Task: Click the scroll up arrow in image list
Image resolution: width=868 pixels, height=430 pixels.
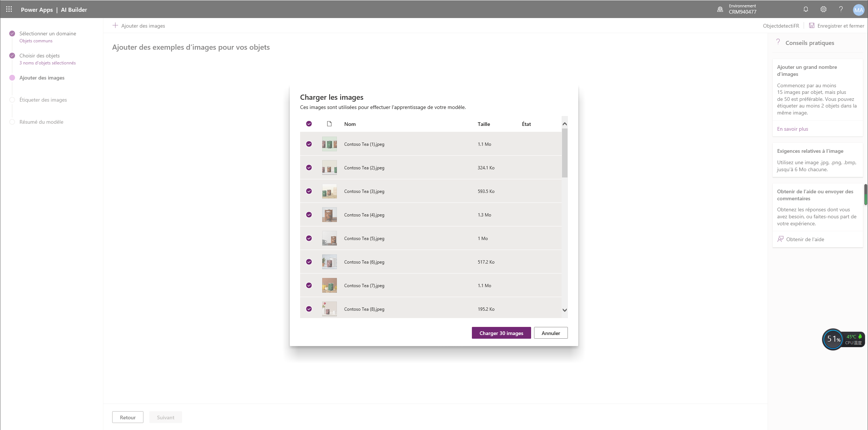Action: pos(565,124)
